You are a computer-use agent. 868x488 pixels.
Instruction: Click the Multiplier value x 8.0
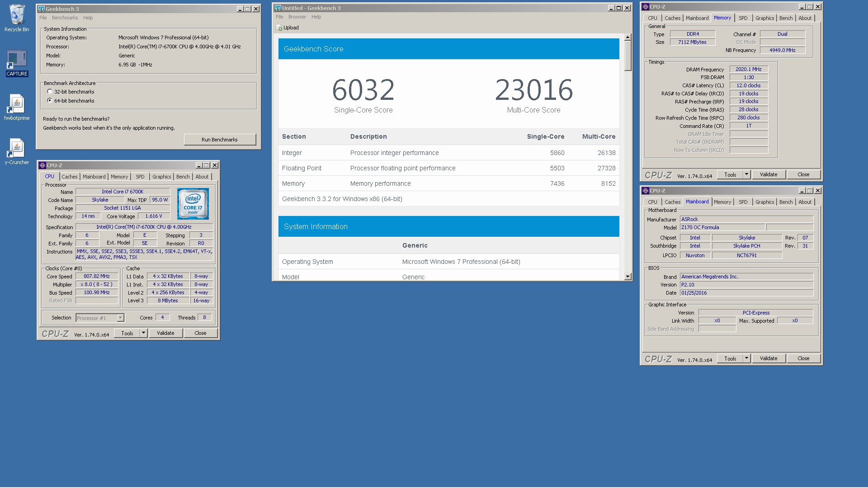[x=97, y=285]
